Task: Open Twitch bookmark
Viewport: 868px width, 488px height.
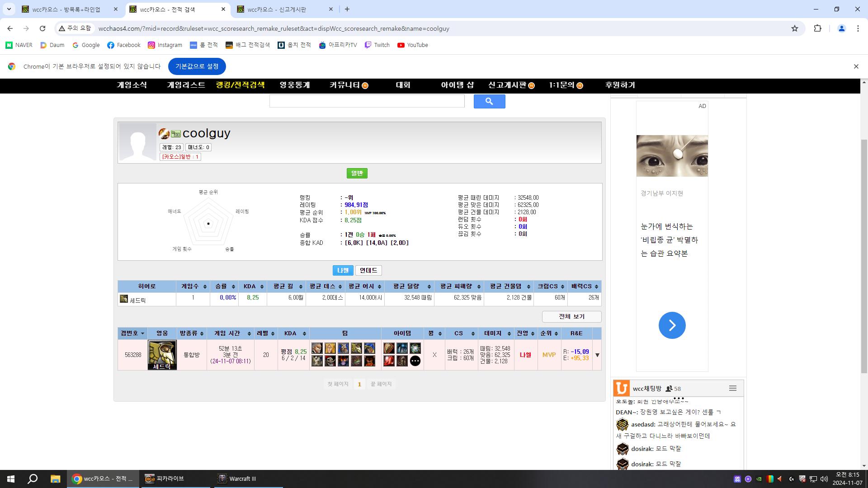Action: point(377,45)
